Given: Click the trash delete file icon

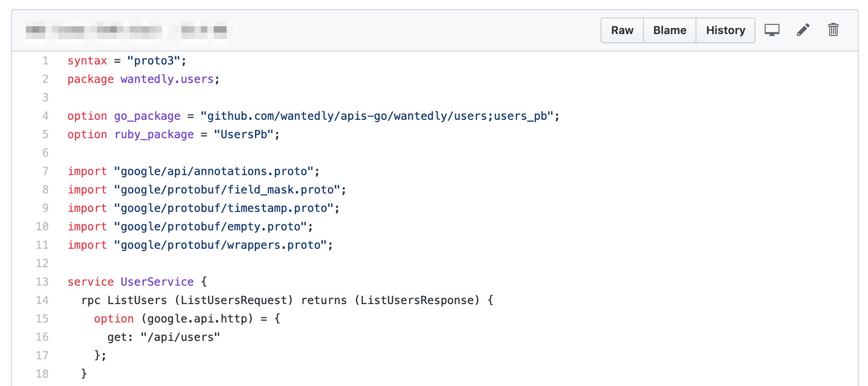Looking at the screenshot, I should [x=833, y=30].
